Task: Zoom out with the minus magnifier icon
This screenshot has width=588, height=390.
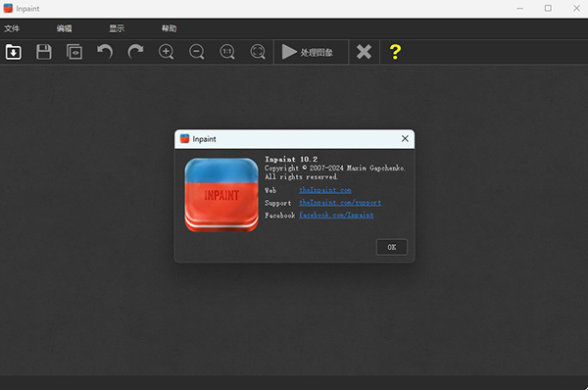Action: click(x=197, y=52)
